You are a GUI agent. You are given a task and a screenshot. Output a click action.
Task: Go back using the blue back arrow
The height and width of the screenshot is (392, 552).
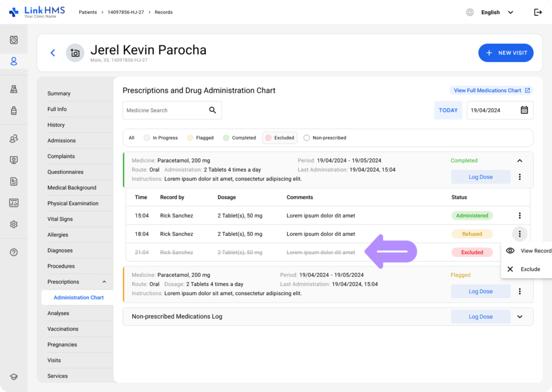click(x=53, y=53)
